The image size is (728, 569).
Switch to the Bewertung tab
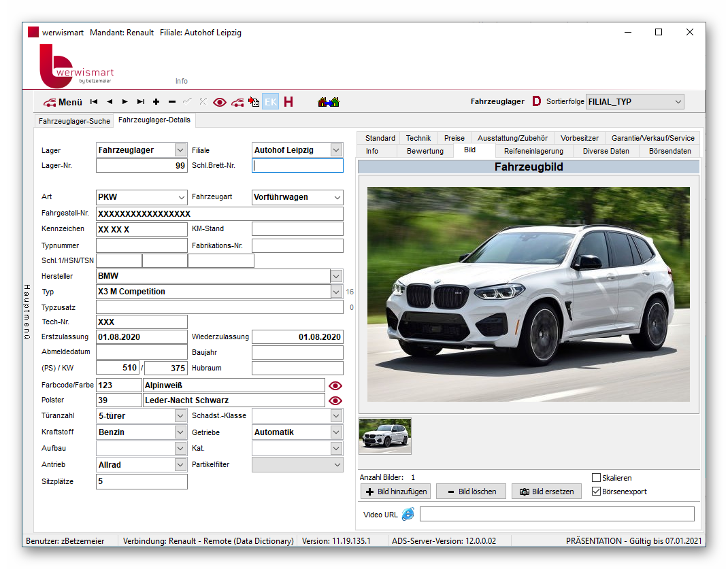[425, 151]
